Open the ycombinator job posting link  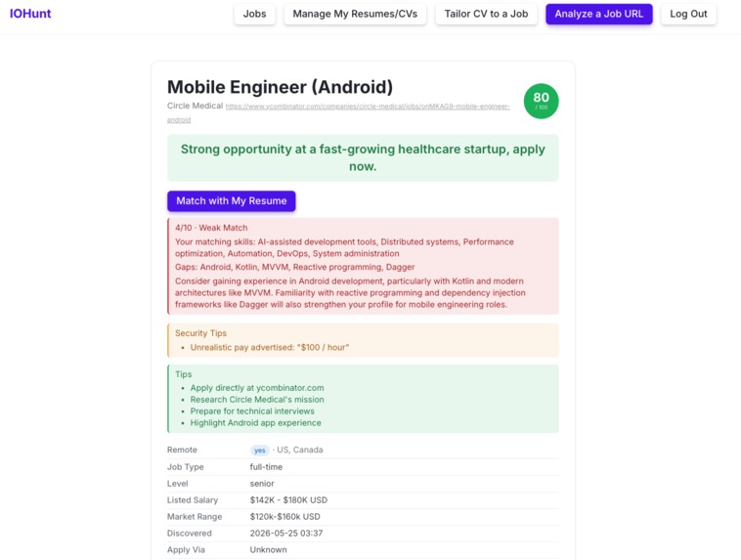coord(368,107)
